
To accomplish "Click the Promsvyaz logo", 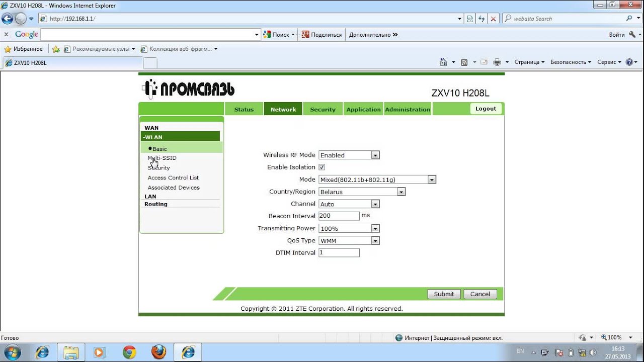I will coord(188,89).
